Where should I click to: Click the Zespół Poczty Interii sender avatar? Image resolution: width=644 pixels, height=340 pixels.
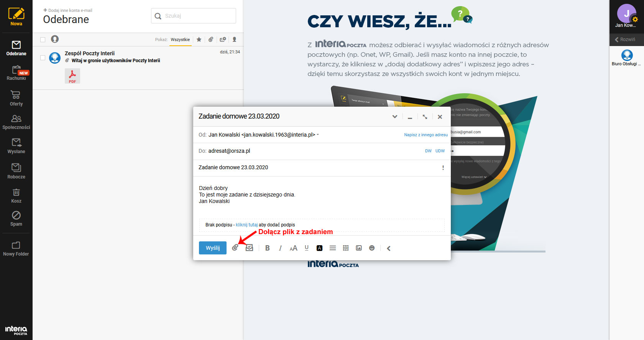(55, 58)
